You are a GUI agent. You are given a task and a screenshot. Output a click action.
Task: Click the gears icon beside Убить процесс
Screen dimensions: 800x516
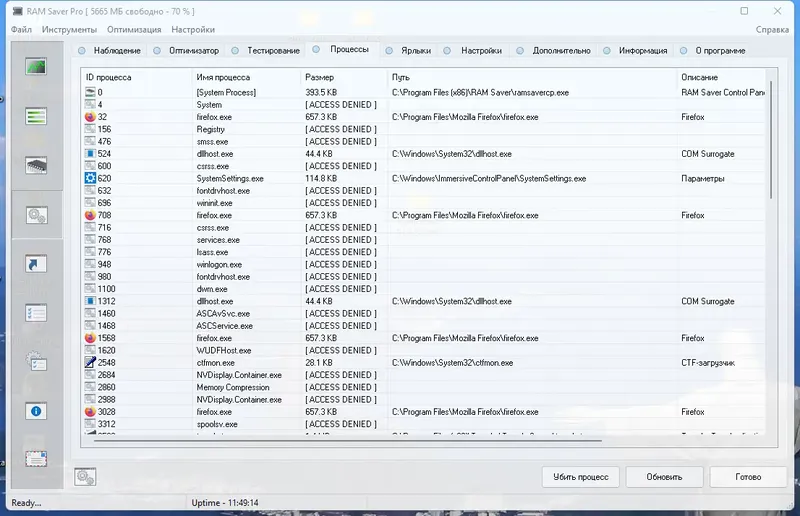(x=85, y=477)
